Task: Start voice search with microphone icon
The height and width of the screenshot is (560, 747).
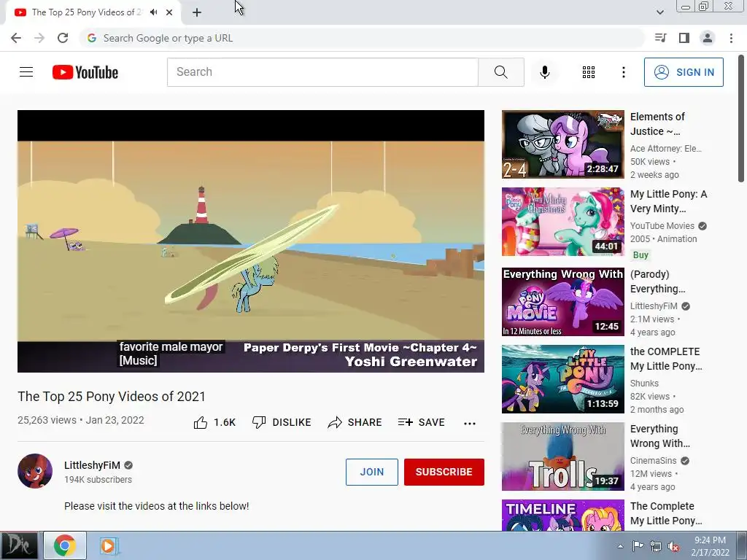Action: pos(545,72)
